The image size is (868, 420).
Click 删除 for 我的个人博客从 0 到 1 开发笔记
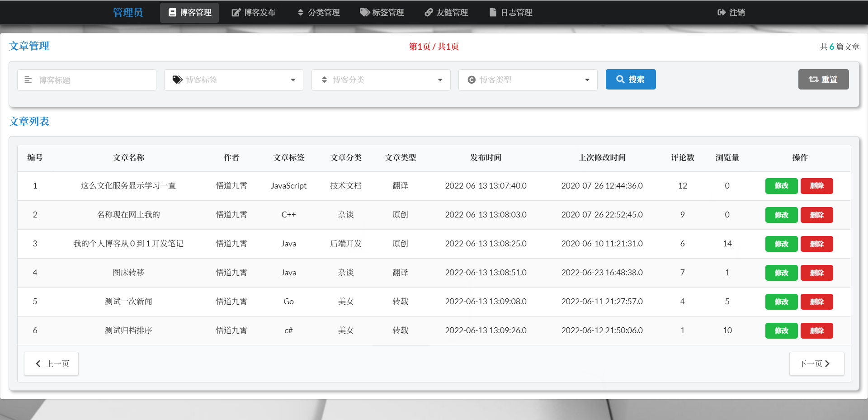(816, 244)
